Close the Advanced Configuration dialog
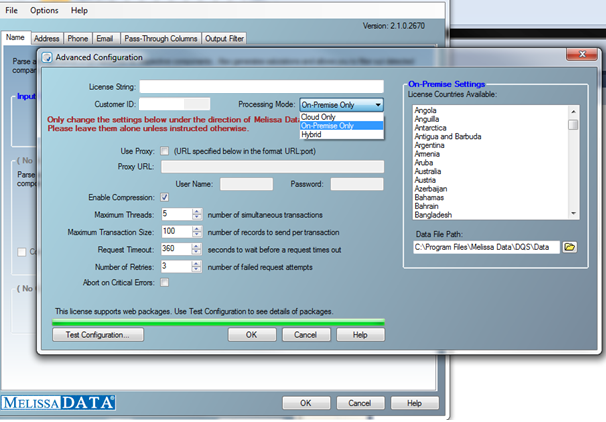606x422 pixels. (x=582, y=54)
